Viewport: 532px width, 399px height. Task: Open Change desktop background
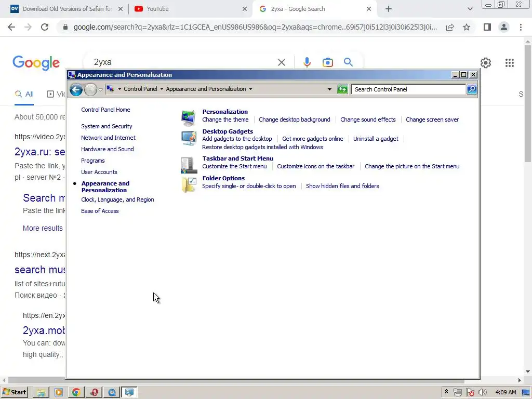click(x=295, y=119)
